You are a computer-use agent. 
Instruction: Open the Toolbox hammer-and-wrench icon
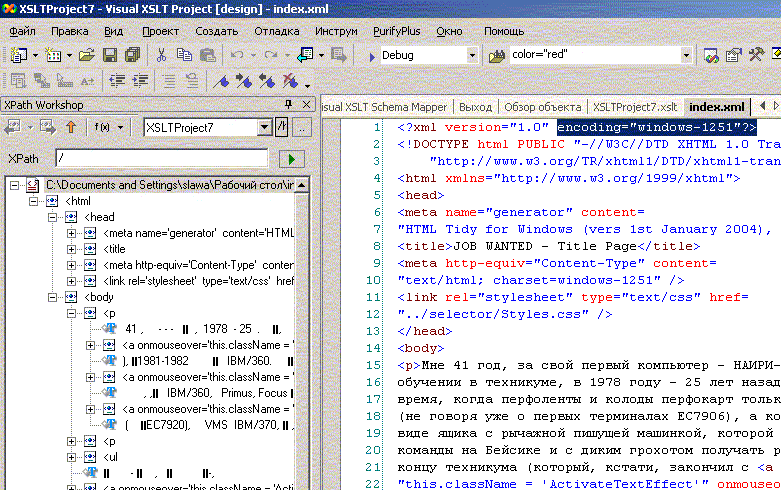click(x=757, y=54)
